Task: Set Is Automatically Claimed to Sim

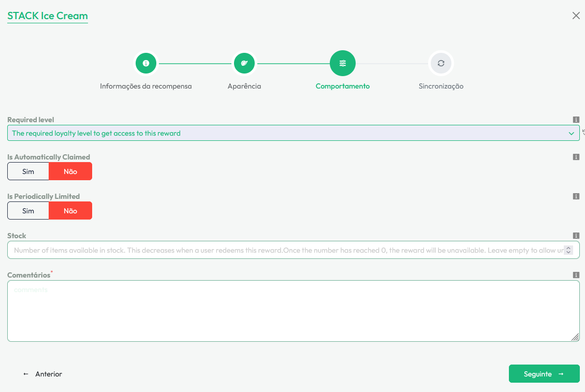Action: pyautogui.click(x=28, y=171)
